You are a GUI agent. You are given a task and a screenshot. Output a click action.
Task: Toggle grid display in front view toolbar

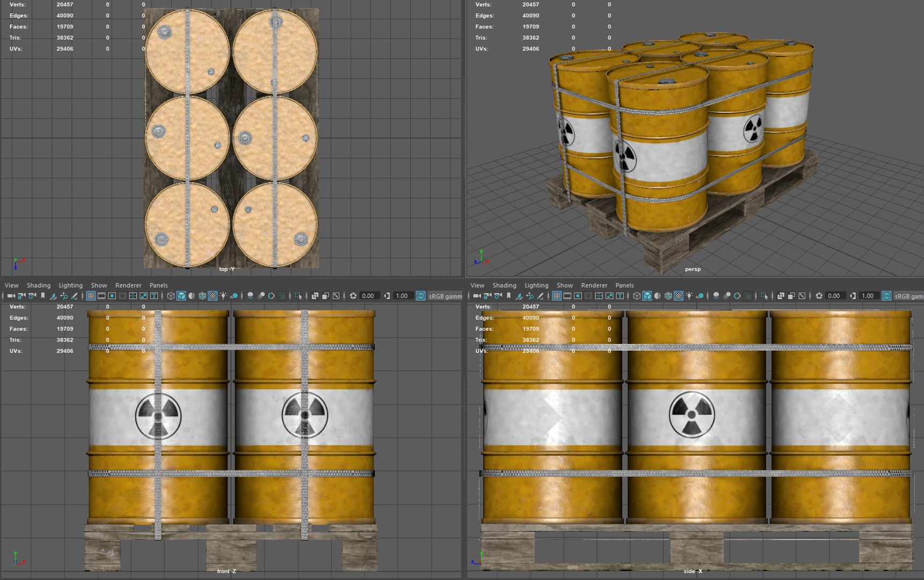(x=91, y=296)
